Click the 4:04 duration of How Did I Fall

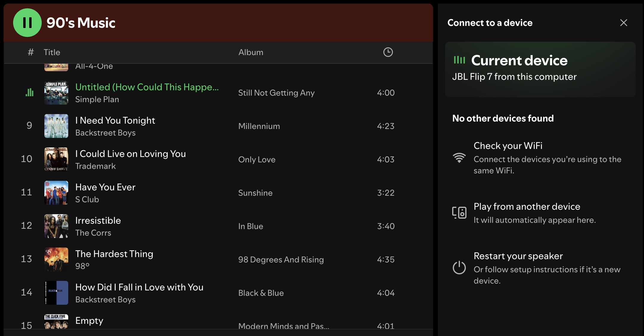(386, 293)
